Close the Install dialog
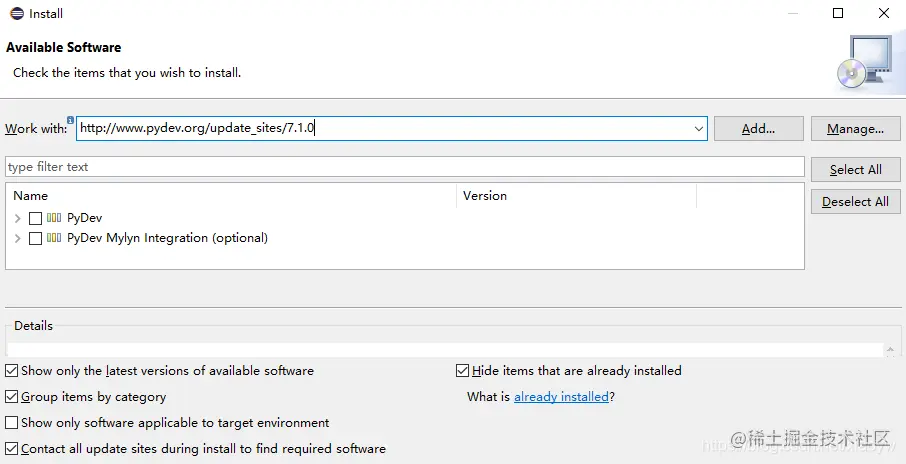 coord(883,13)
